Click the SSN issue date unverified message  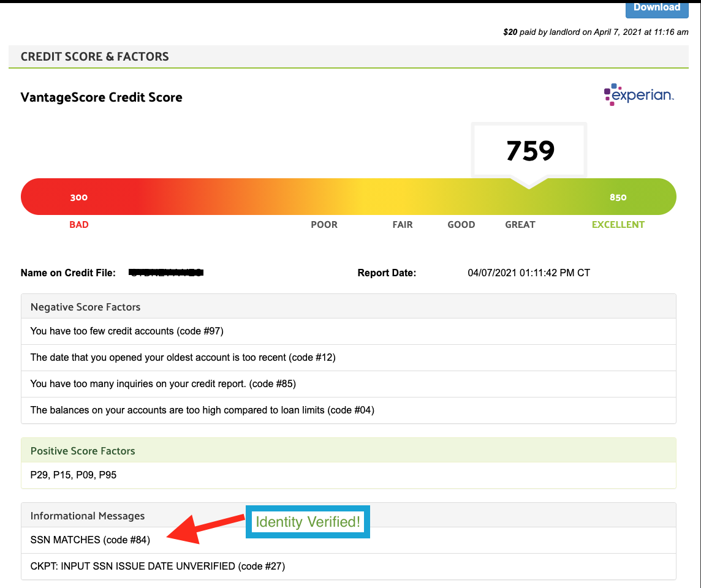pos(157,567)
